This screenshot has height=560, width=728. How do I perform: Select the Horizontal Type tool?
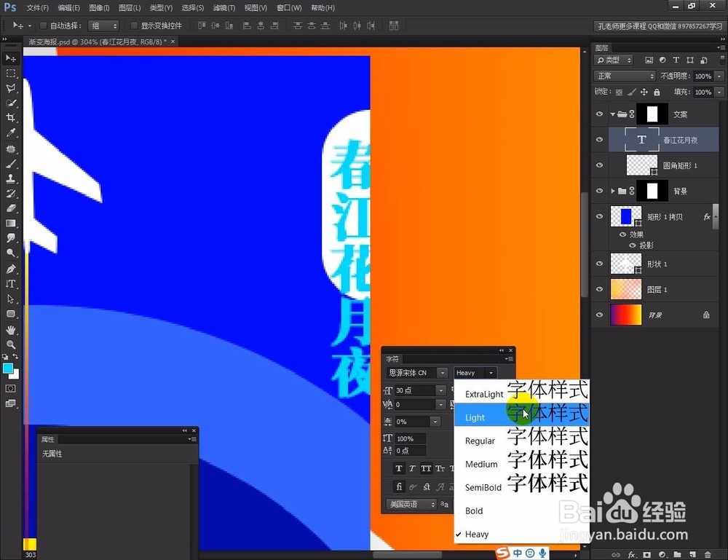pyautogui.click(x=10, y=283)
